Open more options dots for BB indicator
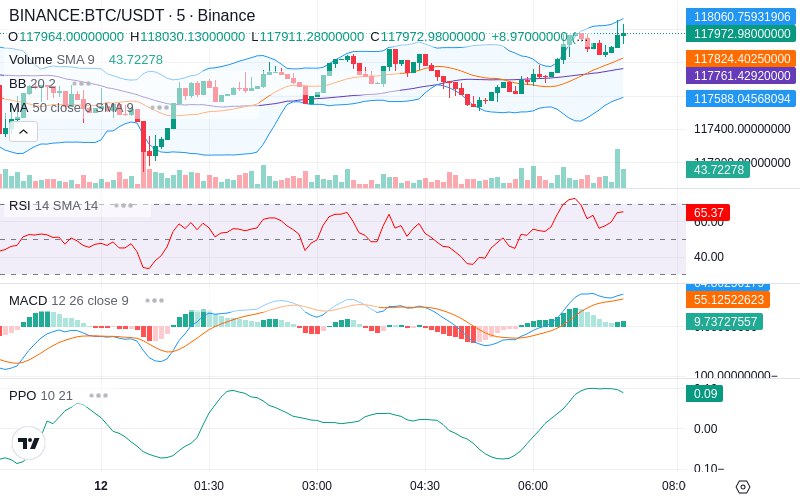This screenshot has width=800, height=500. [82, 84]
